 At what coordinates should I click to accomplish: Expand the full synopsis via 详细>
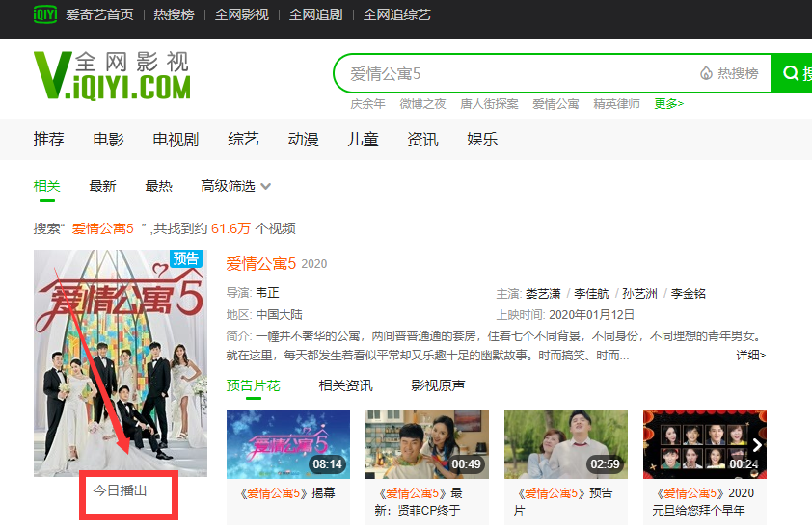point(750,356)
